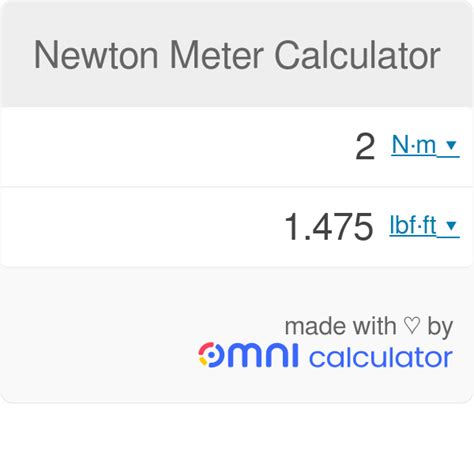Click the word "by" in the footer

(440, 327)
